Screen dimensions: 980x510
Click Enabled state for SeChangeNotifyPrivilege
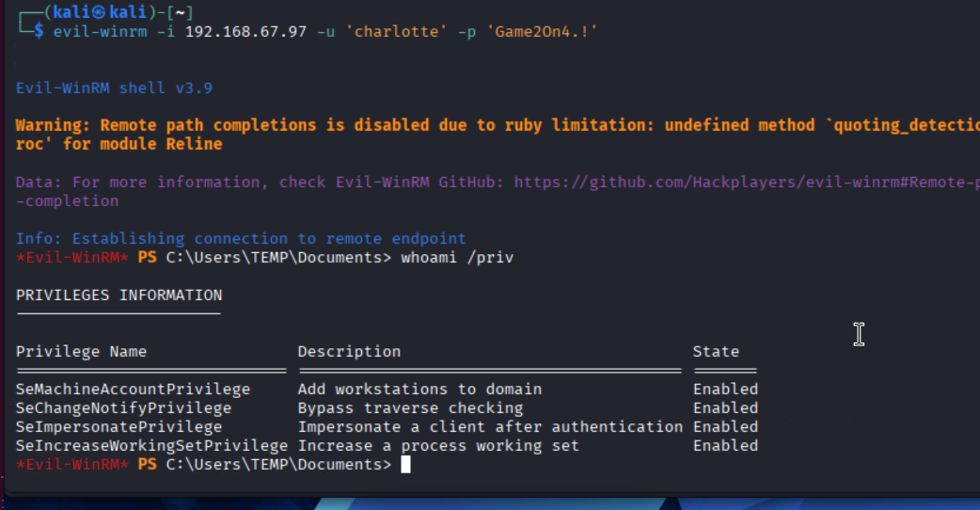click(726, 408)
